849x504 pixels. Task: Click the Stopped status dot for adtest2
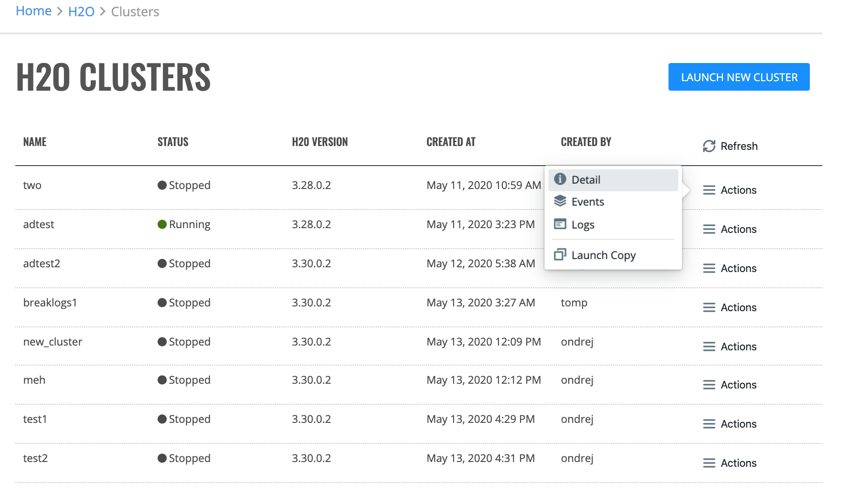162,263
